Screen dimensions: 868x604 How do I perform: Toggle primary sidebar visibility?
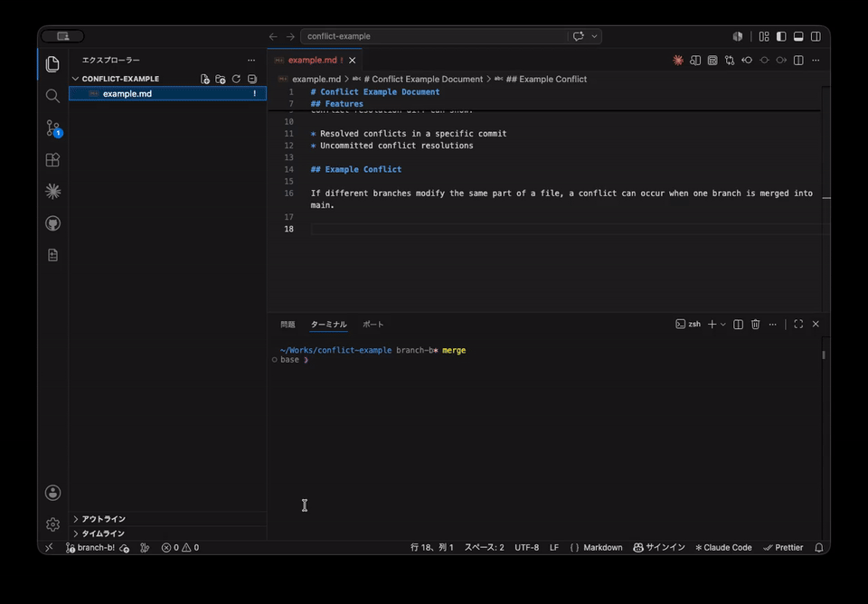click(x=781, y=36)
